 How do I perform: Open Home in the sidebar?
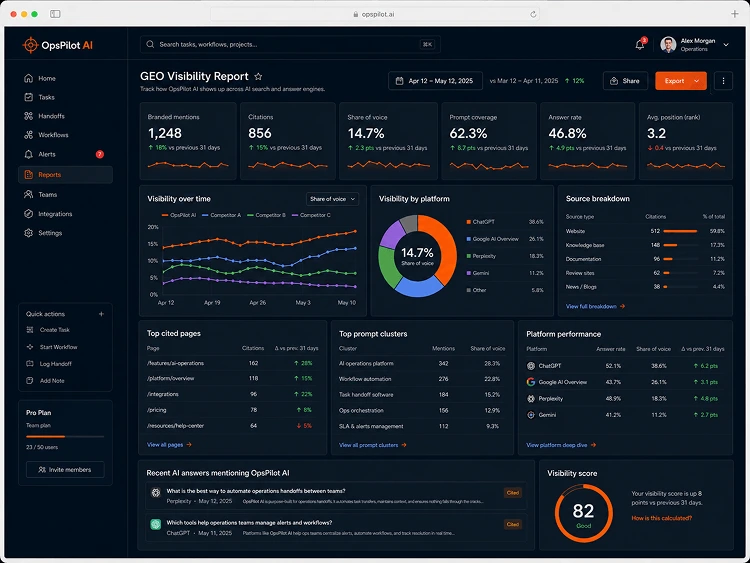click(66, 78)
